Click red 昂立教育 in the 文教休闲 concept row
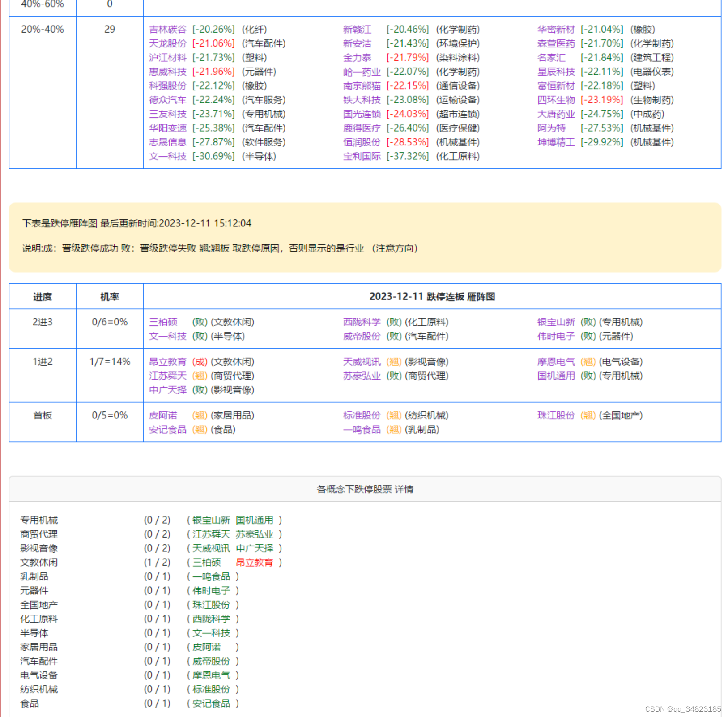Viewport: 728px width, 717px height. pyautogui.click(x=254, y=563)
